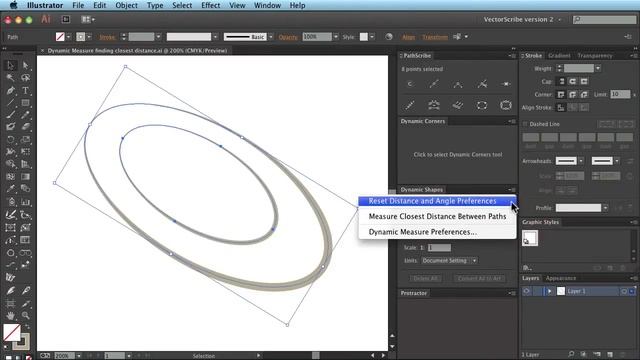Click Locate Object icon in Layers panel

coord(571,354)
